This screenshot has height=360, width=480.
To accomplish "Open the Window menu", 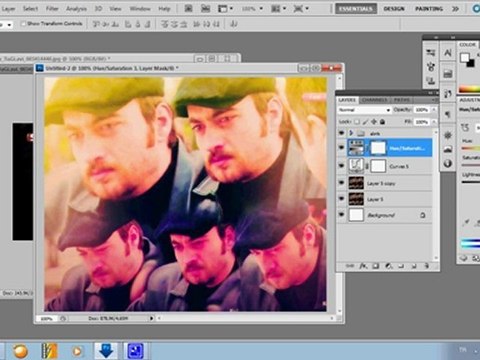I will (140, 8).
